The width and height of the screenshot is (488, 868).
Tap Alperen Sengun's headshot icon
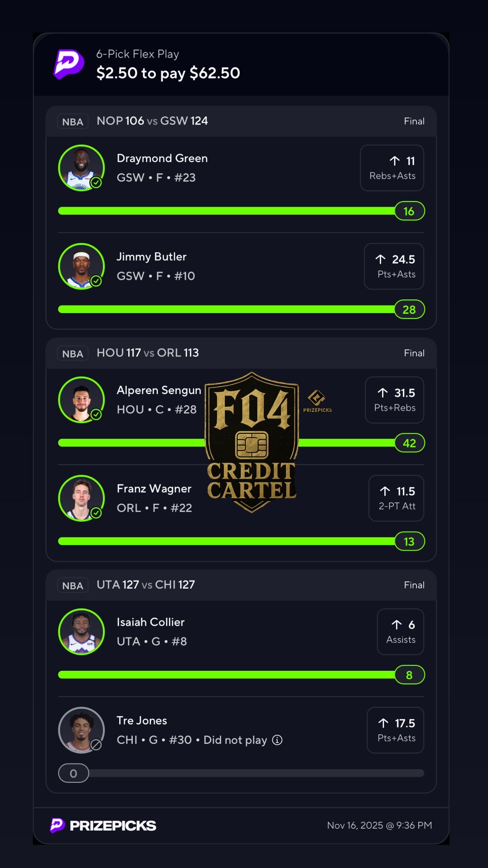pyautogui.click(x=81, y=400)
